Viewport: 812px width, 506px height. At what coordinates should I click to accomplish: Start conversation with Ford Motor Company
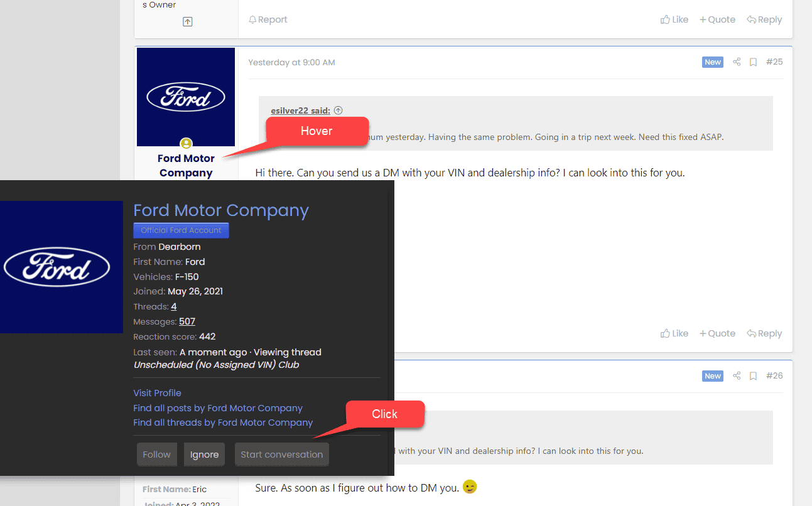point(281,455)
